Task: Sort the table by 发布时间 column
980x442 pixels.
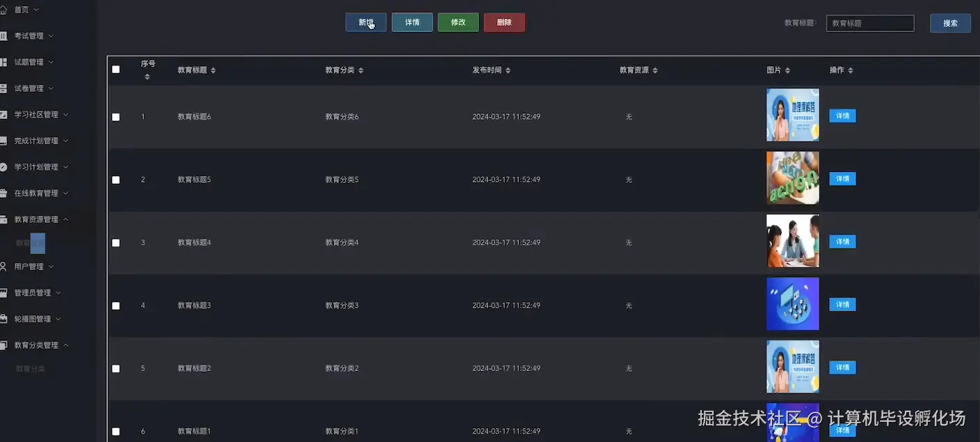Action: coord(508,70)
